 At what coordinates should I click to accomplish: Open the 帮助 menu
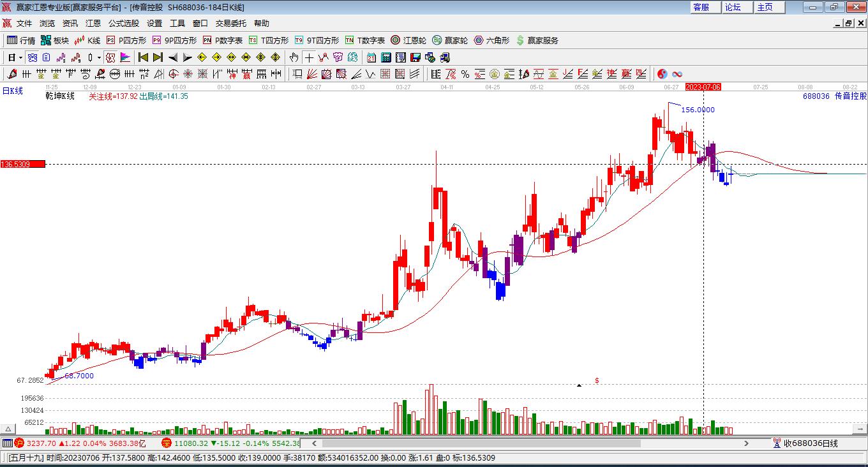(262, 24)
